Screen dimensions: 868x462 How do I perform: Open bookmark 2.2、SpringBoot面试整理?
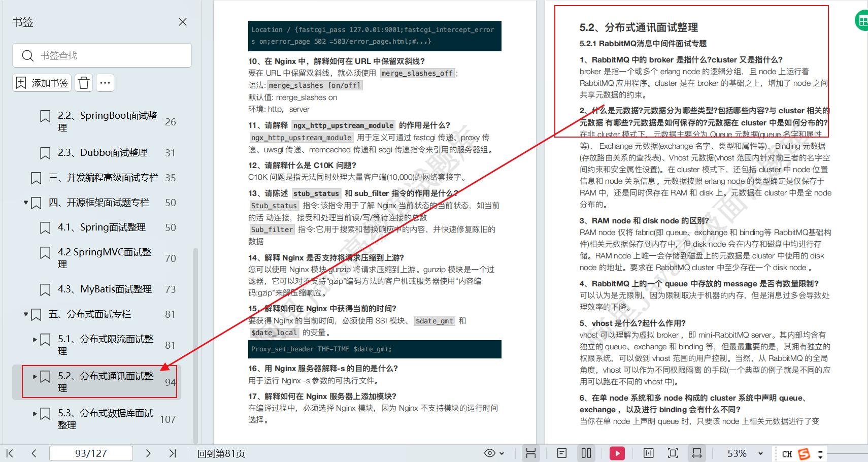[107, 121]
